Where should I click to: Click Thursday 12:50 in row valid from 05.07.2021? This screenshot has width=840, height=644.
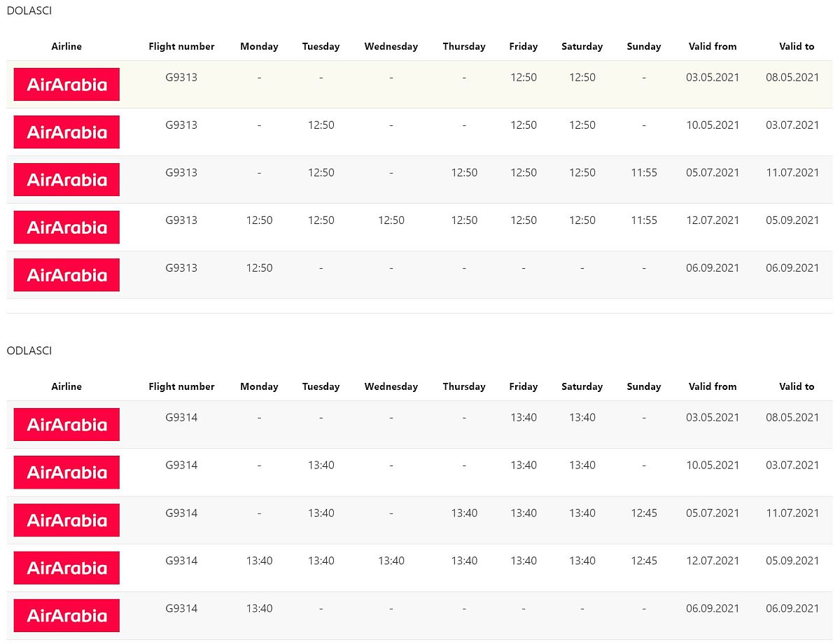click(464, 172)
